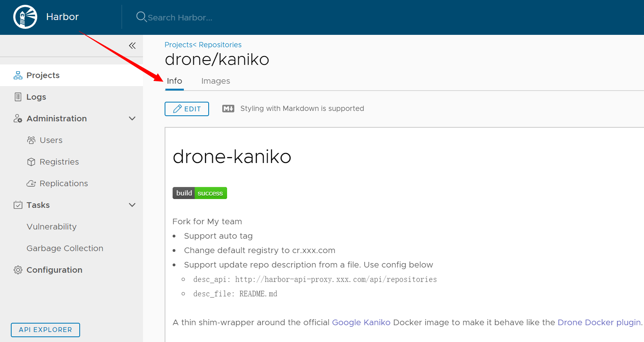Click the Markdown badge icon
Viewport: 644px width, 342px height.
pos(228,109)
